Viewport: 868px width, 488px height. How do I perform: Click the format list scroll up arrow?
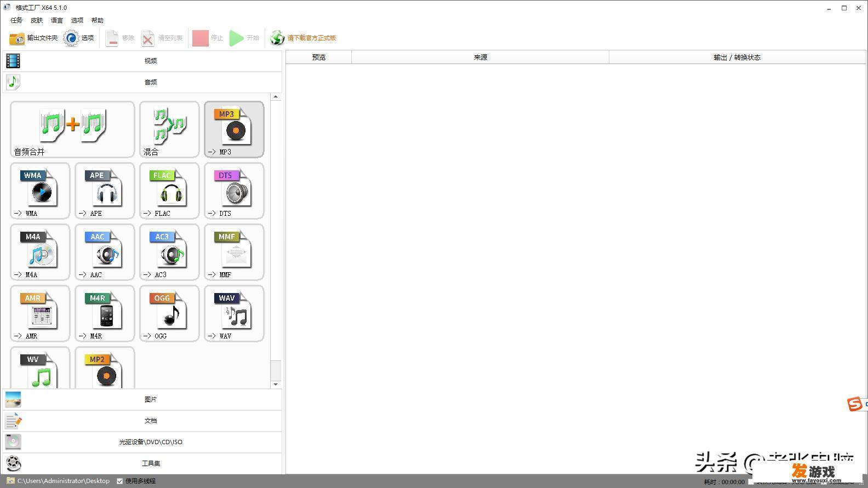(276, 97)
